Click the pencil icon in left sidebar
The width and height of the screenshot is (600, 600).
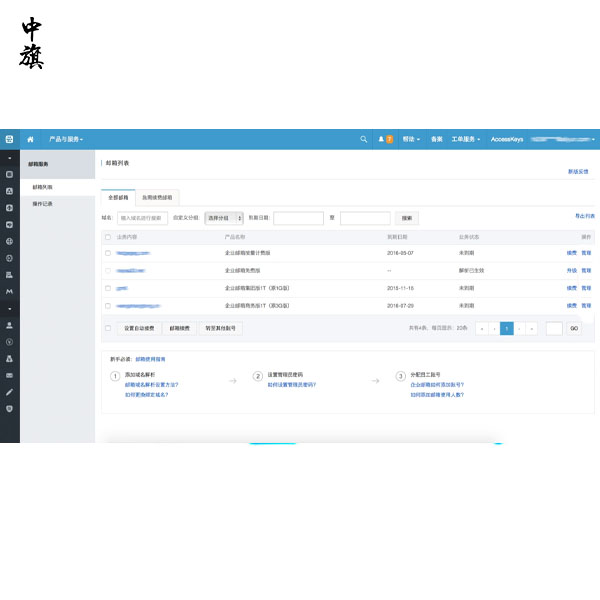tap(9, 392)
